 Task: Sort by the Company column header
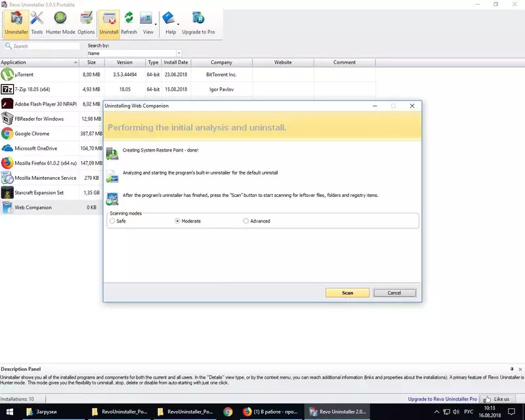pyautogui.click(x=221, y=62)
